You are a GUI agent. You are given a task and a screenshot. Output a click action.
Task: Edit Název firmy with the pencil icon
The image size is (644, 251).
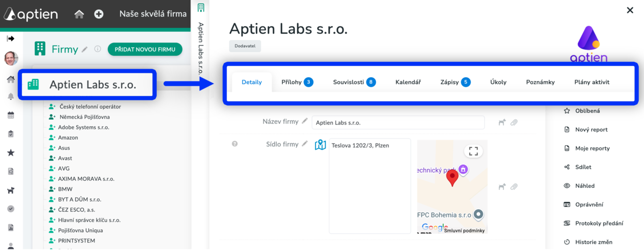305,122
